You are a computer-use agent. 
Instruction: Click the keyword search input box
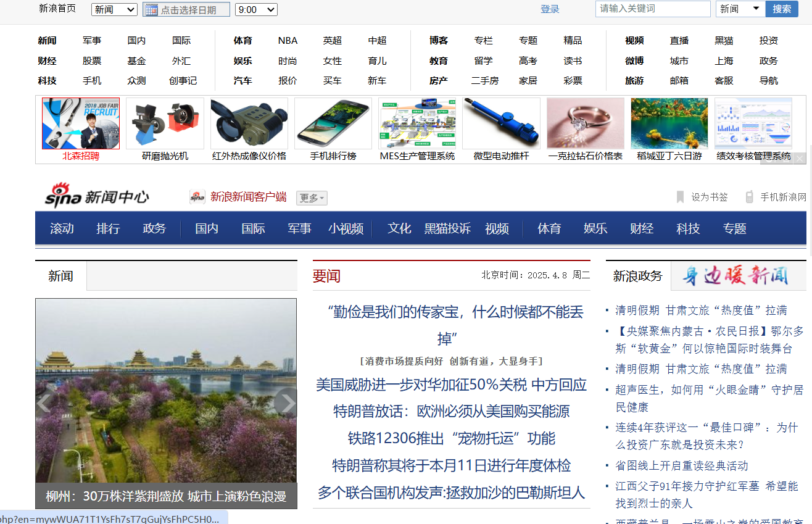point(653,9)
